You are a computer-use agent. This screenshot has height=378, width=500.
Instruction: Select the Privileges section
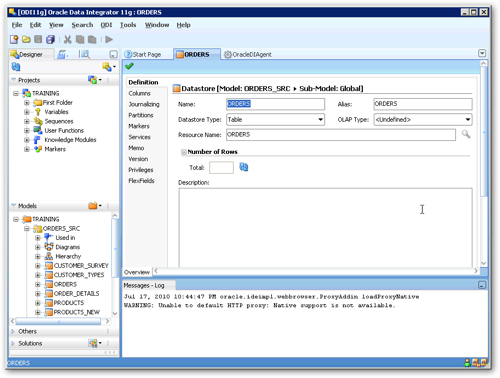point(141,170)
